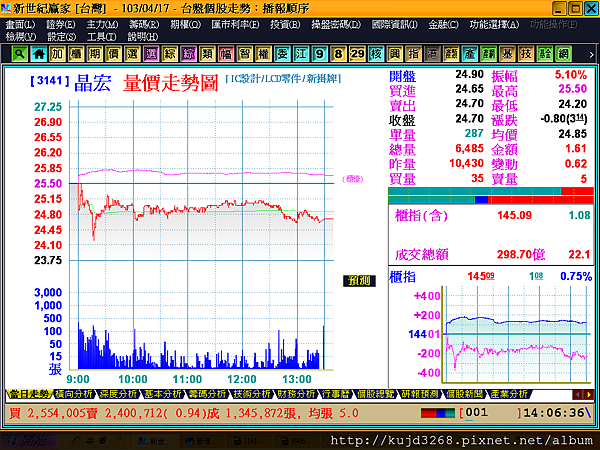The height and width of the screenshot is (450, 600).
Task: Open the 主力(M) menu
Action: pyautogui.click(x=102, y=25)
